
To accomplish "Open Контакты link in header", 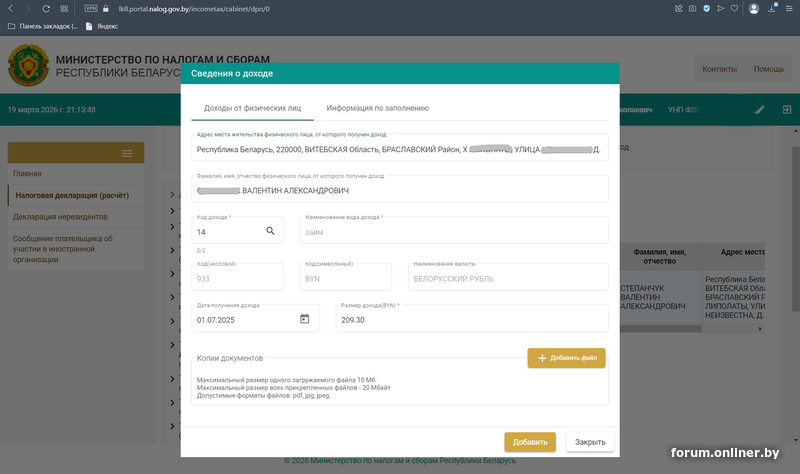I will [719, 69].
